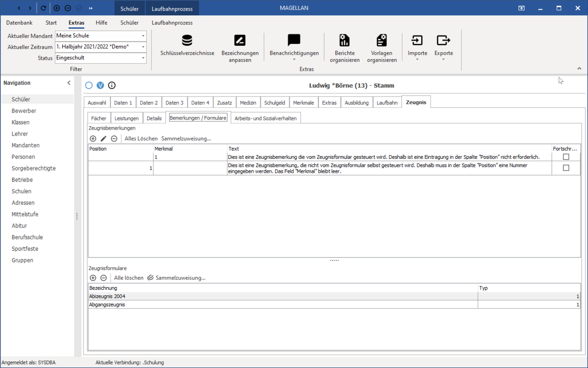Open the Aktueller Mandant dropdown
The image size is (588, 368).
pos(143,36)
